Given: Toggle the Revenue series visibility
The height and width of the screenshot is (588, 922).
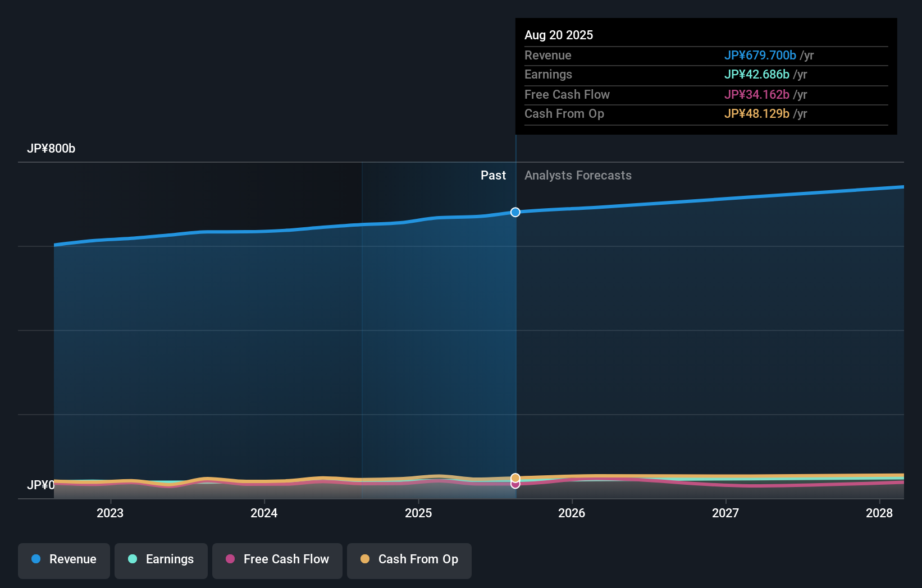Looking at the screenshot, I should [63, 561].
